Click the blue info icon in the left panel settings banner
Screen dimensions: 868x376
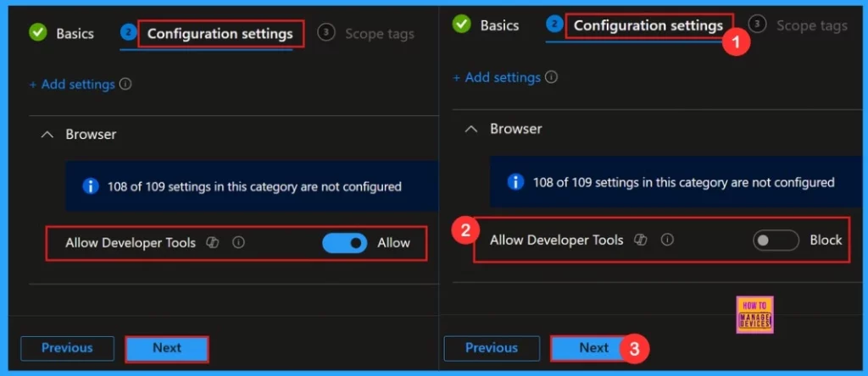pos(91,186)
